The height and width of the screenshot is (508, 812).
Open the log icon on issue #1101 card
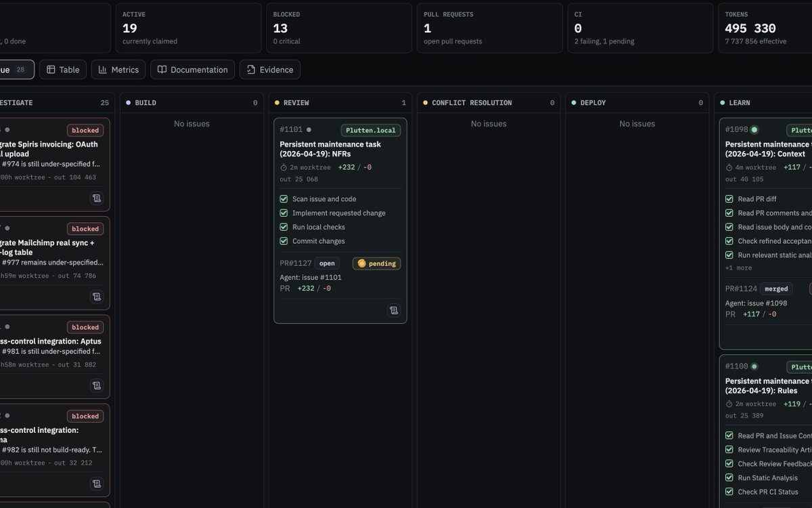[x=394, y=310]
